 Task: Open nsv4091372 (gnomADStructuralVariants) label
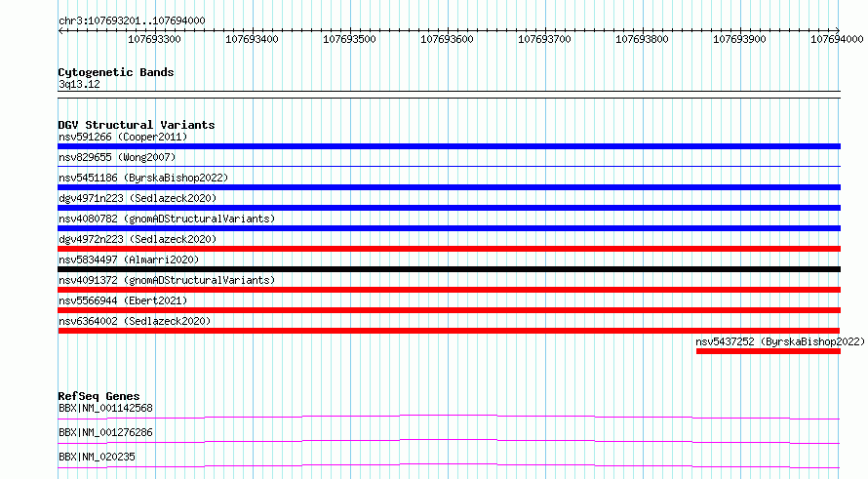click(x=167, y=280)
